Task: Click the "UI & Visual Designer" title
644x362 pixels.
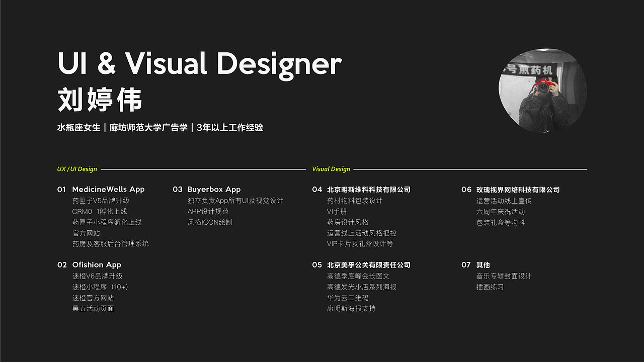Action: 200,64
